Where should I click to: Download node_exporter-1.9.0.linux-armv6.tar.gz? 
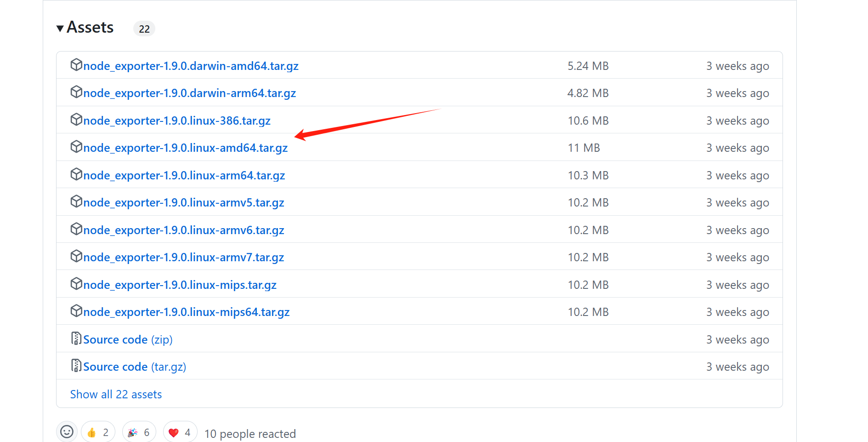click(183, 230)
